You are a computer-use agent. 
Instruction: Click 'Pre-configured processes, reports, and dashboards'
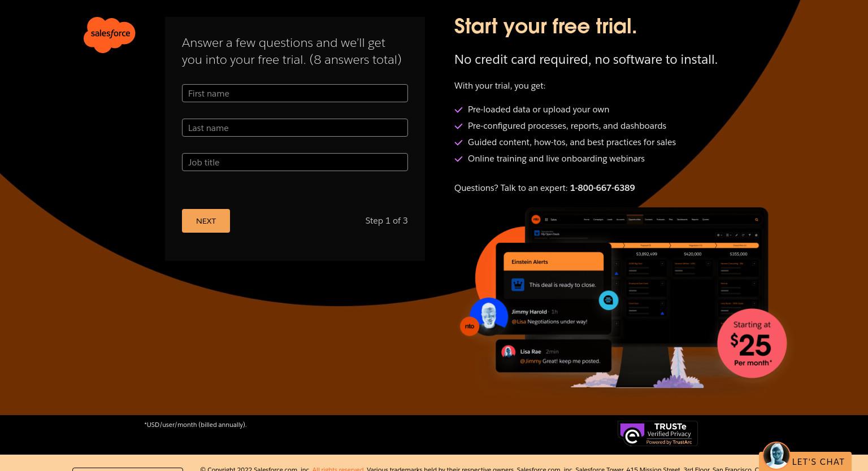tap(567, 126)
